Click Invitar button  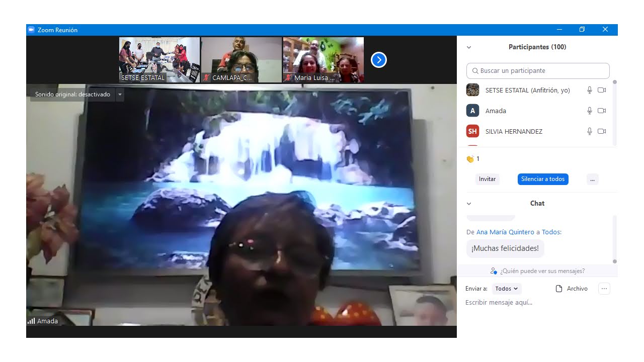pyautogui.click(x=487, y=179)
